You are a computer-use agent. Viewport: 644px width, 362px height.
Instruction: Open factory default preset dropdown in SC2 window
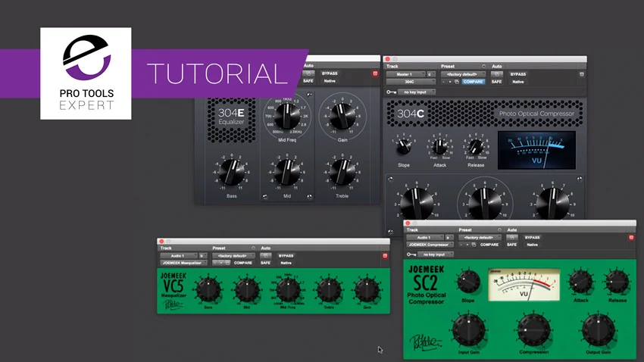tap(480, 238)
